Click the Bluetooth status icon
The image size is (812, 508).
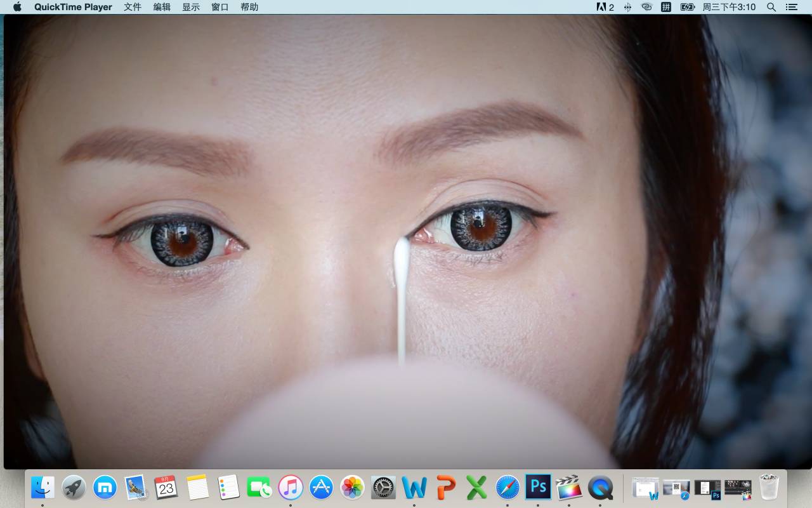tap(627, 7)
